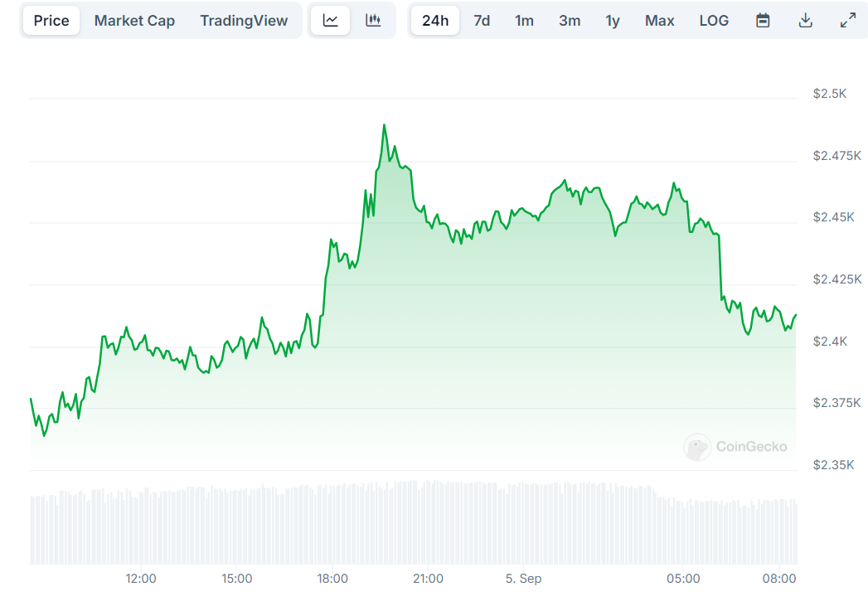The height and width of the screenshot is (606, 868).
Task: Select the 24h time range
Action: pyautogui.click(x=435, y=21)
